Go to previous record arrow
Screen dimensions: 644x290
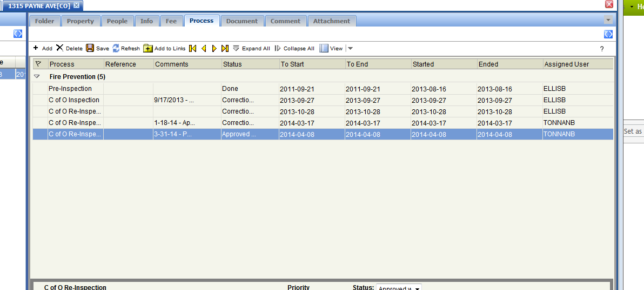point(204,48)
